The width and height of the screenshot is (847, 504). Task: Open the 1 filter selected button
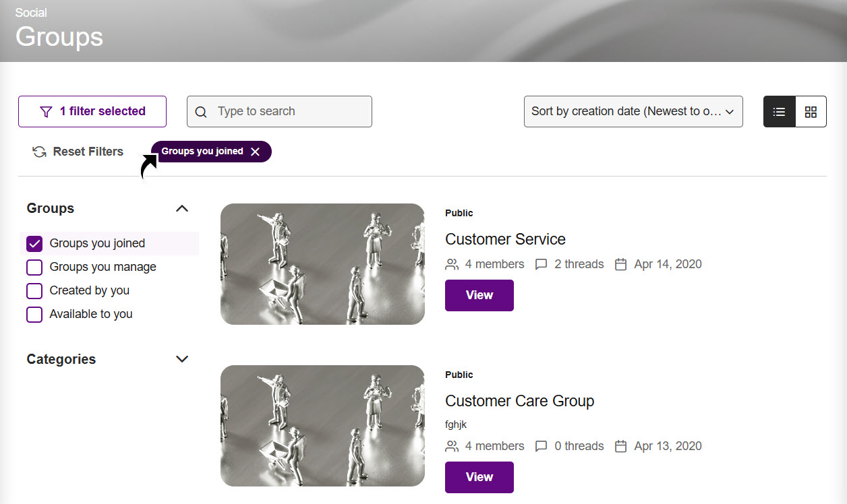[92, 112]
